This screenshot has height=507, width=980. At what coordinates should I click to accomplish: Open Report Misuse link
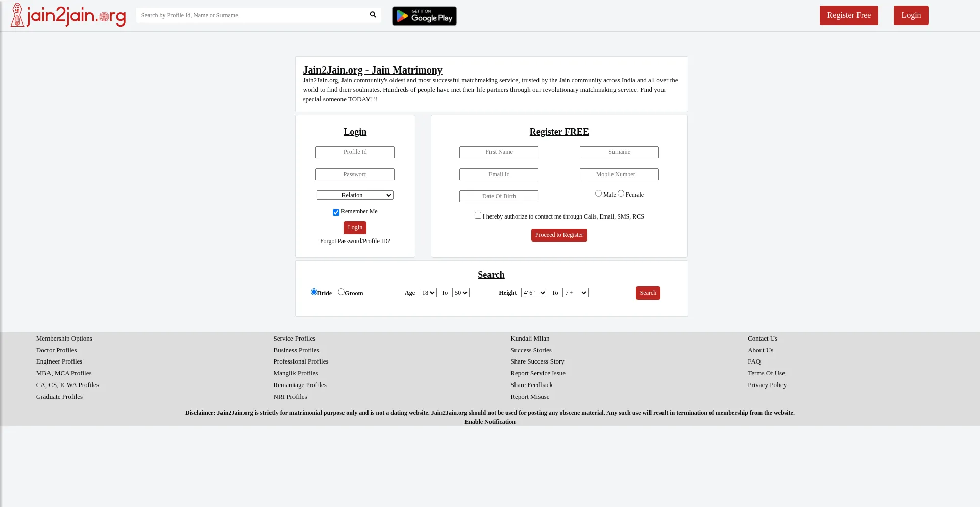(530, 397)
